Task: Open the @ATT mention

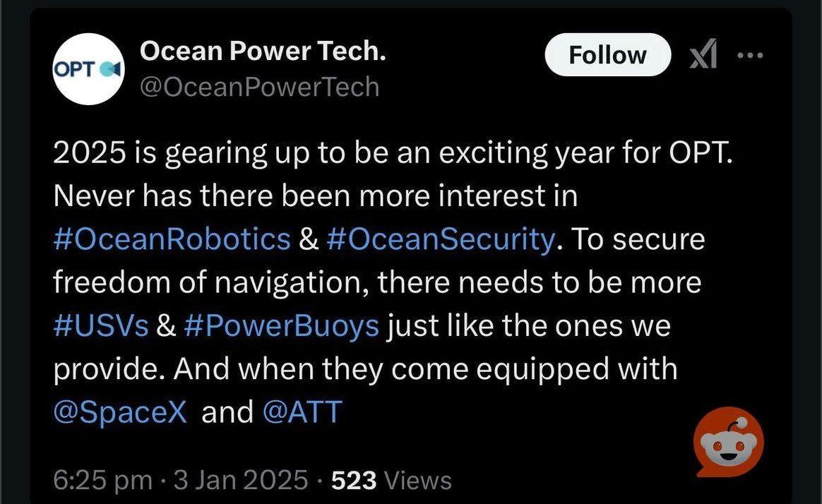Action: click(302, 412)
